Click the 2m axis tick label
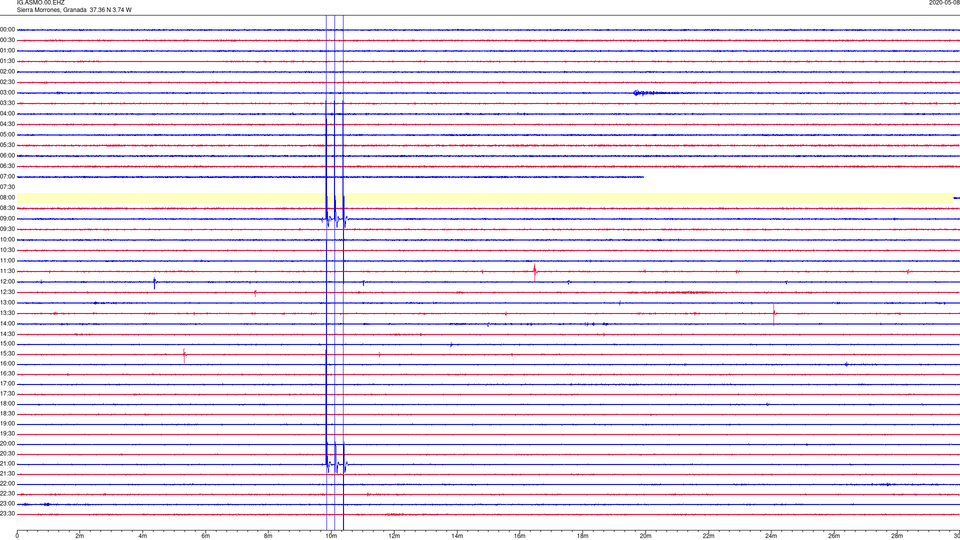Image resolution: width=960 pixels, height=540 pixels. [80, 536]
